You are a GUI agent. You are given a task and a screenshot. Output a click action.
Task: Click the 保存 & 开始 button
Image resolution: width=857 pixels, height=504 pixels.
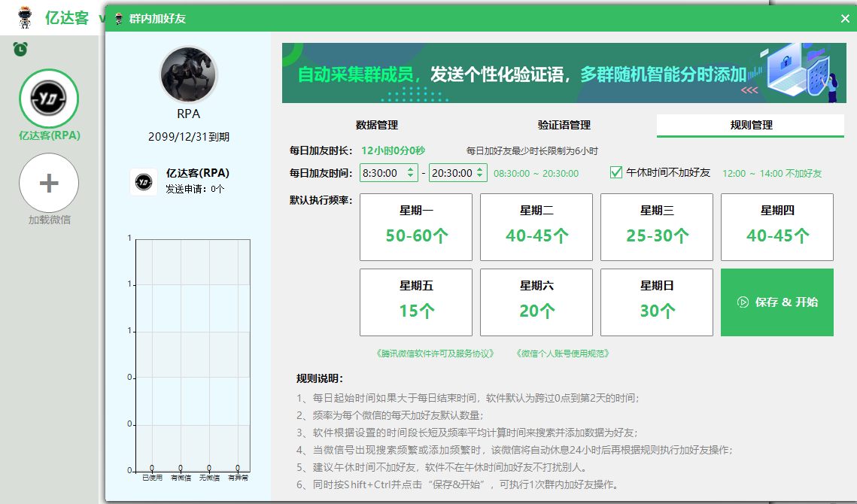point(777,302)
